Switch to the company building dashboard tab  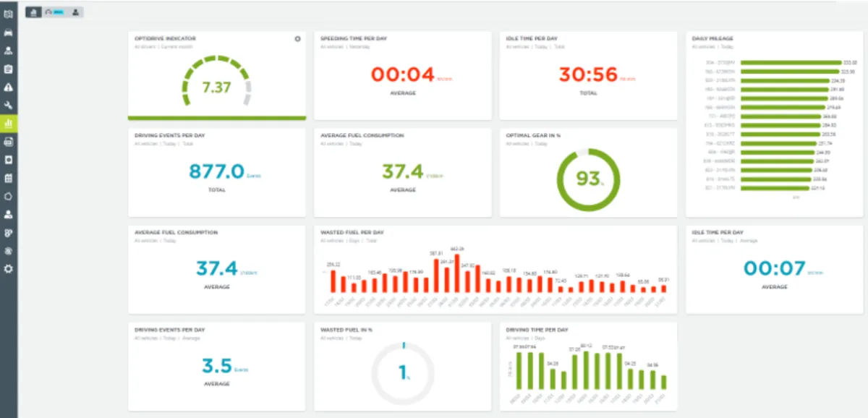(33, 12)
